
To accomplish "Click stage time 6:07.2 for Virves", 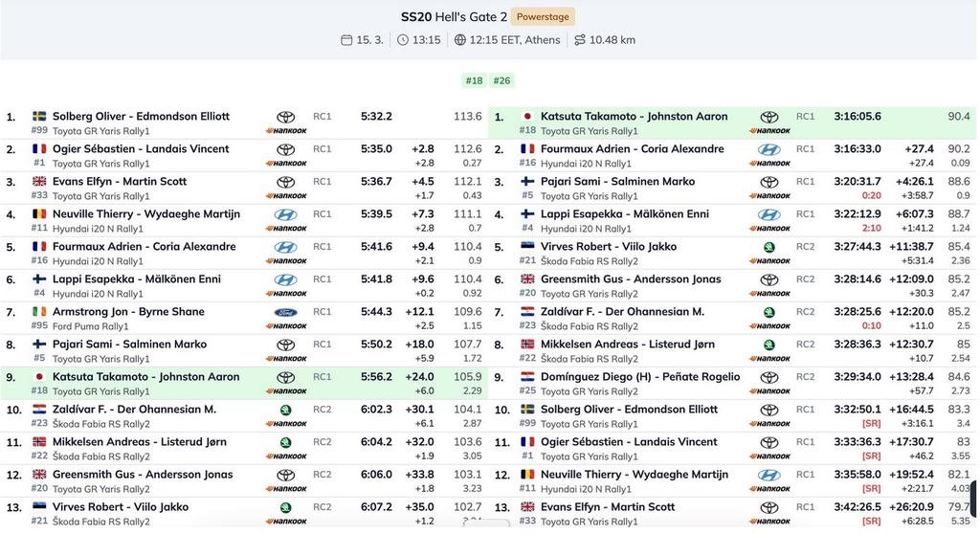I will click(376, 506).
